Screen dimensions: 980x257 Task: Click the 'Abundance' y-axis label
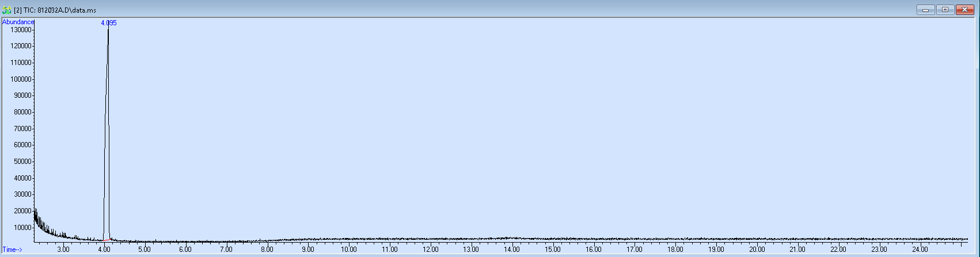click(x=18, y=22)
